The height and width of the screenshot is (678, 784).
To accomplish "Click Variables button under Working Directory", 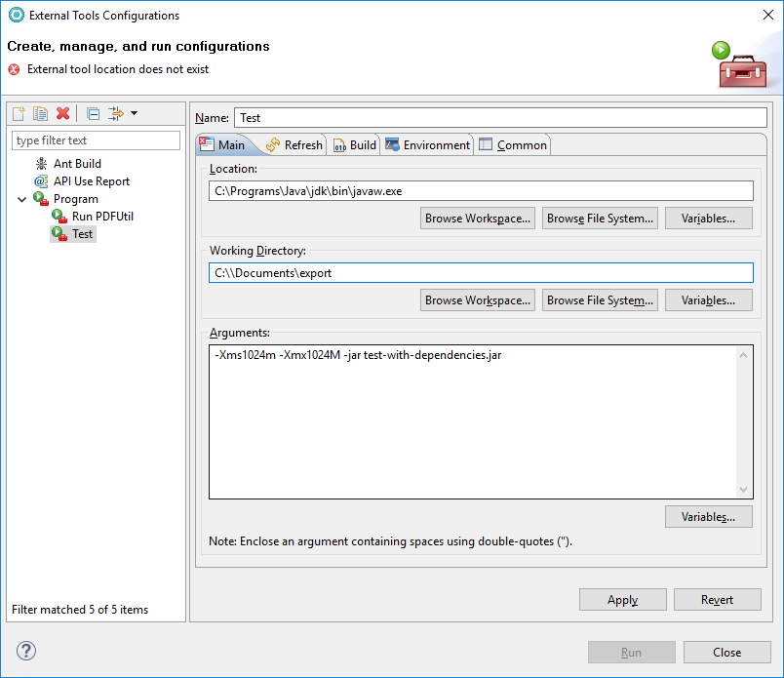I will (x=708, y=300).
